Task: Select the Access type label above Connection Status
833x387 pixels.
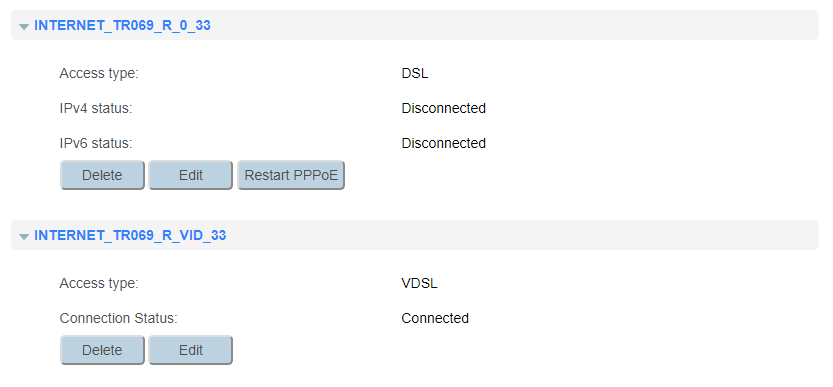Action: [x=99, y=283]
